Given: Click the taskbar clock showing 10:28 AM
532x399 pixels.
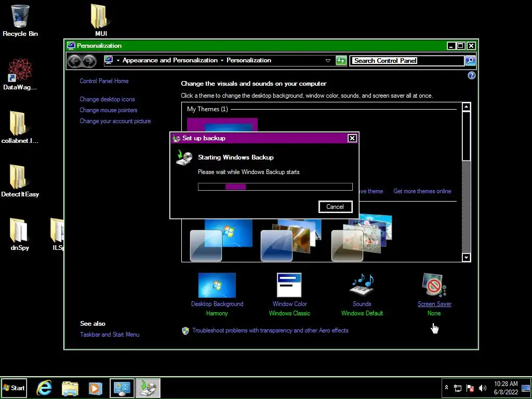Looking at the screenshot, I should click(506, 388).
